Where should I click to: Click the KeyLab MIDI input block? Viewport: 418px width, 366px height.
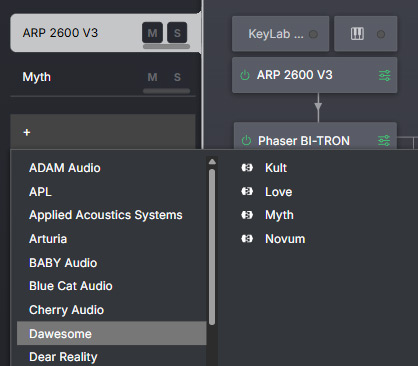point(280,34)
